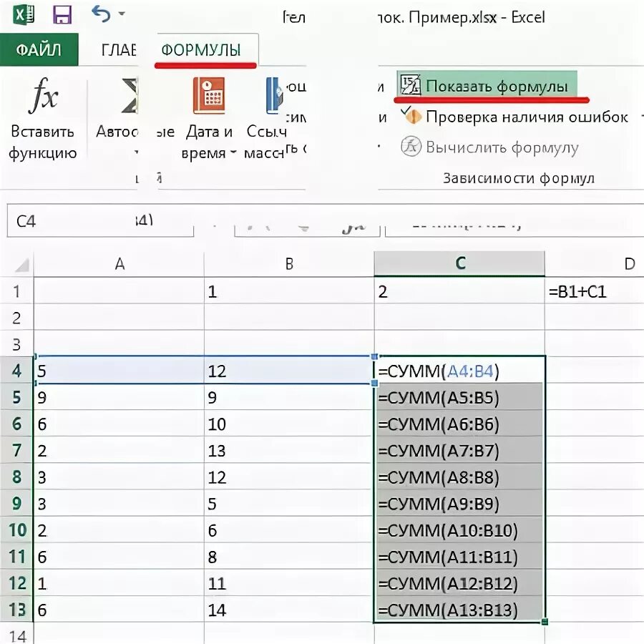Select row 3 header

pos(16,343)
